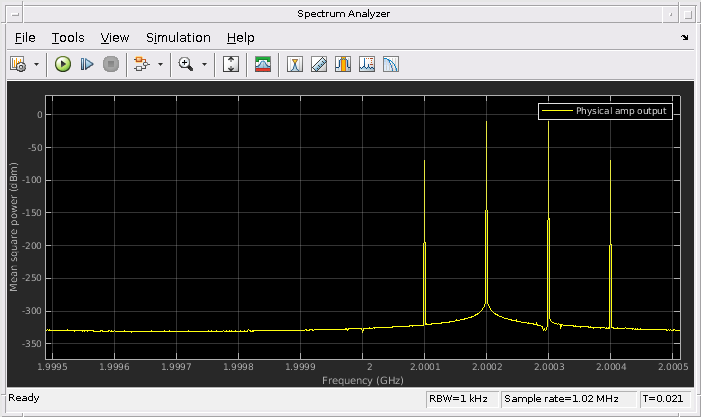The image size is (701, 417).
Task: Click the Sample rate=1.02 MHz status field
Action: 568,399
